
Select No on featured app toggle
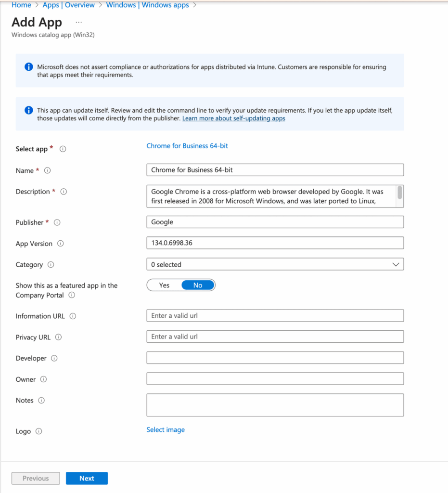point(198,285)
